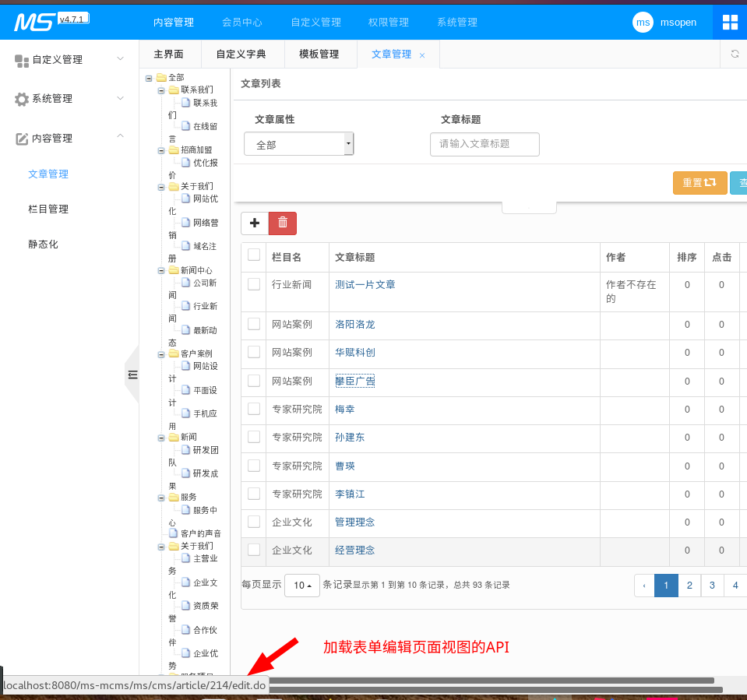This screenshot has height=700, width=747.
Task: Switch to the 模板管理 tab
Action: [x=319, y=55]
